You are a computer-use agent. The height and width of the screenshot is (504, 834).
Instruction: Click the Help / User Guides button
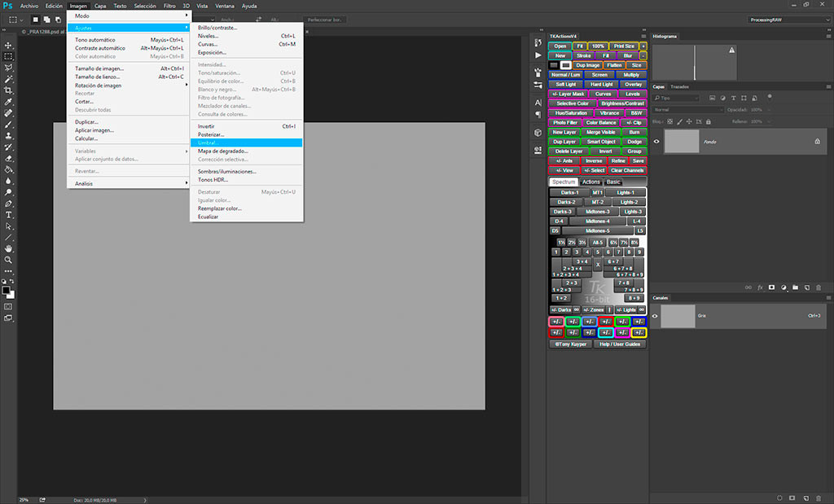point(621,344)
